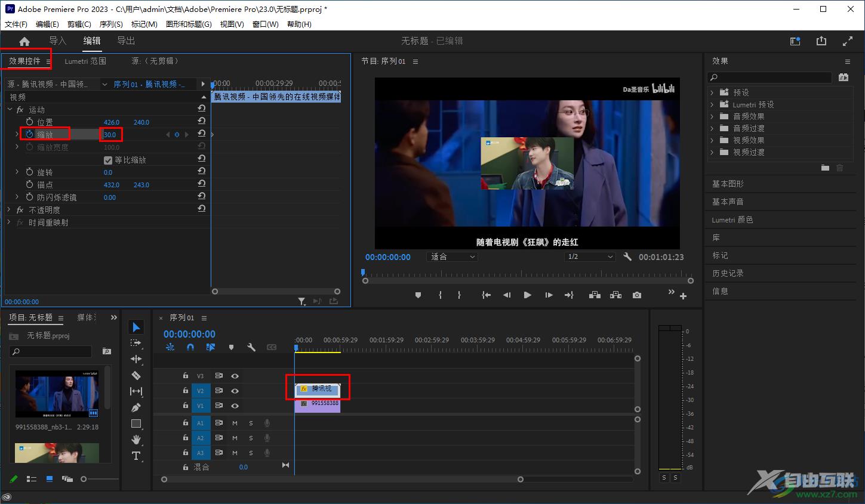Switch to the 导出 tab
The width and height of the screenshot is (865, 504).
tap(126, 41)
